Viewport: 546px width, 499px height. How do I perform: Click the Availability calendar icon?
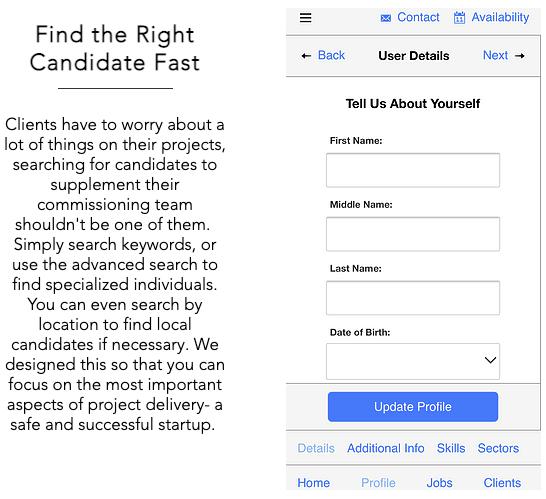point(459,17)
